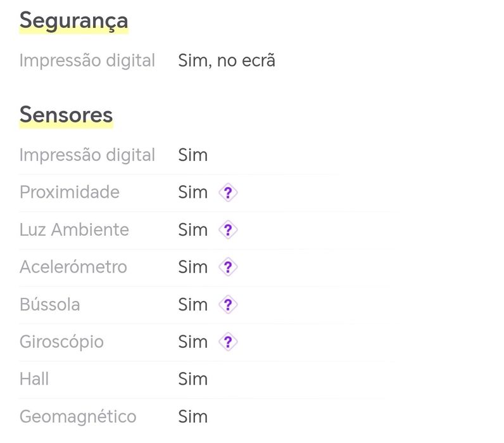The height and width of the screenshot is (443, 504).
Task: Click the Segurança section heading
Action: pos(73,20)
